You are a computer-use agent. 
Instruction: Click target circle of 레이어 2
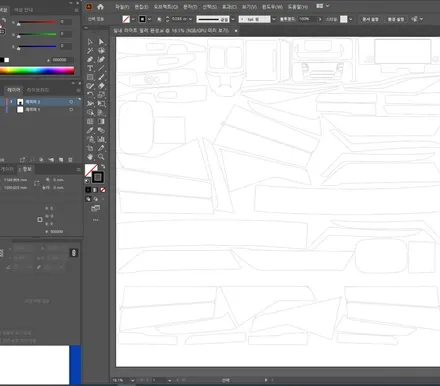(x=71, y=102)
